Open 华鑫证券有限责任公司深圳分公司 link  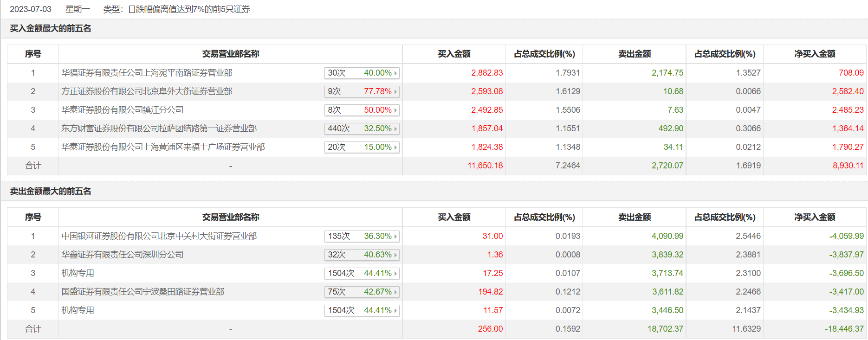coord(123,255)
